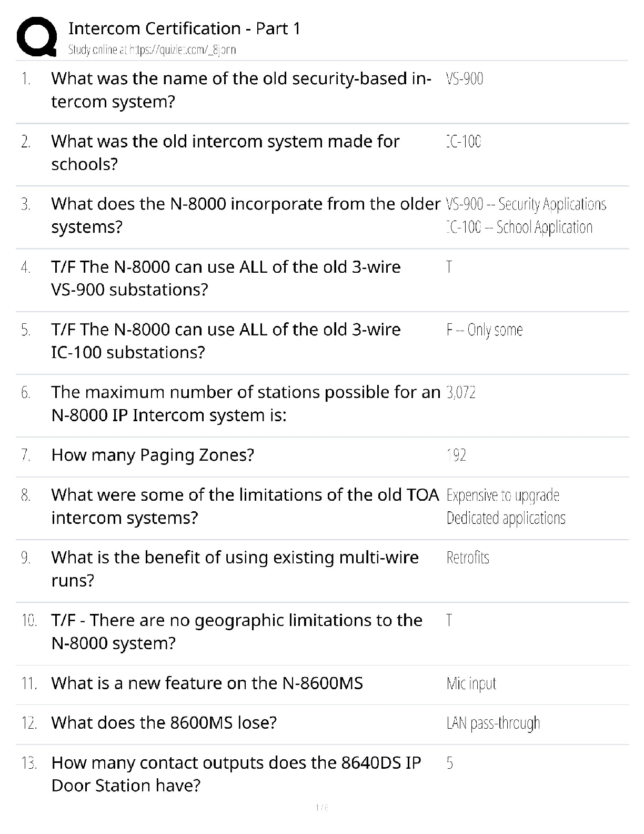The width and height of the screenshot is (644, 834).
Task: Click the Retrofits answer
Action: (x=468, y=558)
